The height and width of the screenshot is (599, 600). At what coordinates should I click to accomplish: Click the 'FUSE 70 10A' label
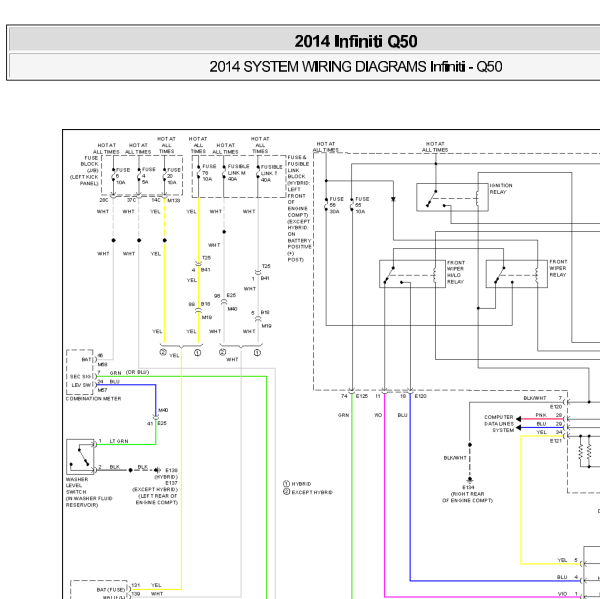pos(209,173)
